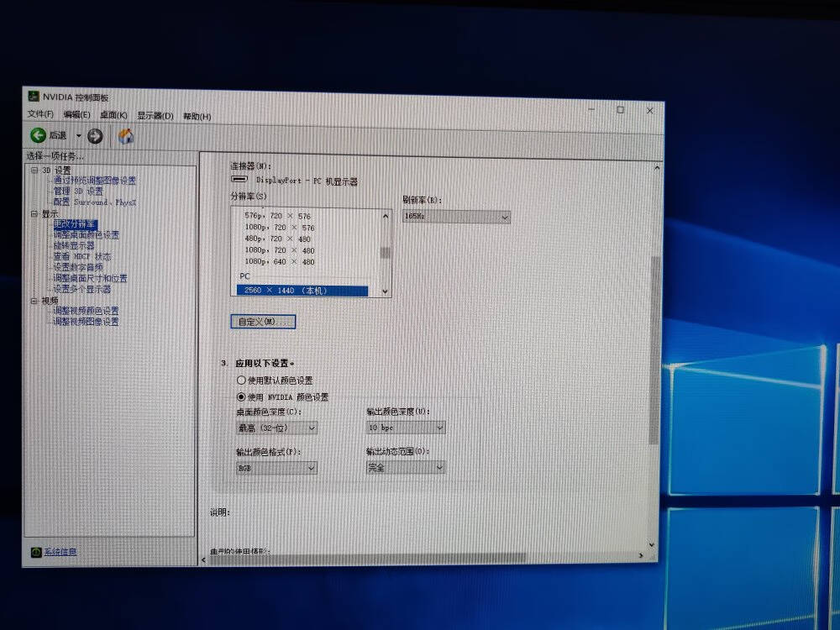
Task: Select resolution 1080p, 720 × 576
Action: pyautogui.click(x=280, y=227)
